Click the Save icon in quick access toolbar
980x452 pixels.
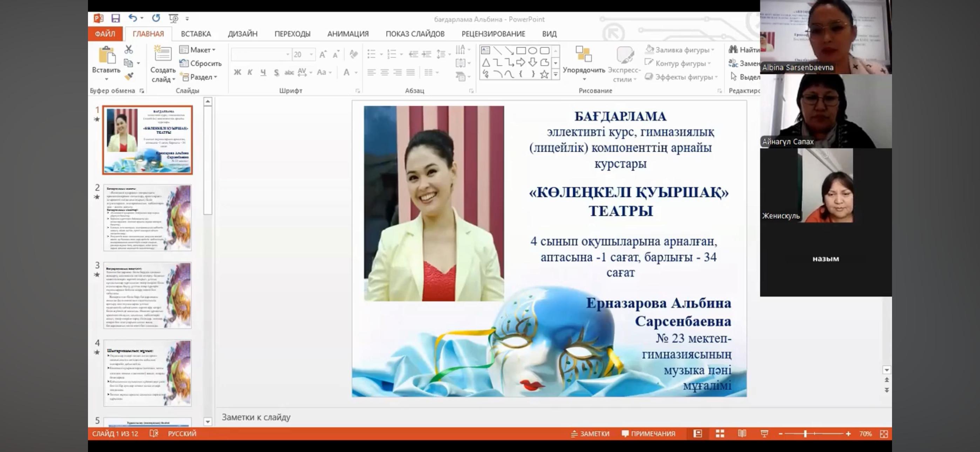point(116,18)
